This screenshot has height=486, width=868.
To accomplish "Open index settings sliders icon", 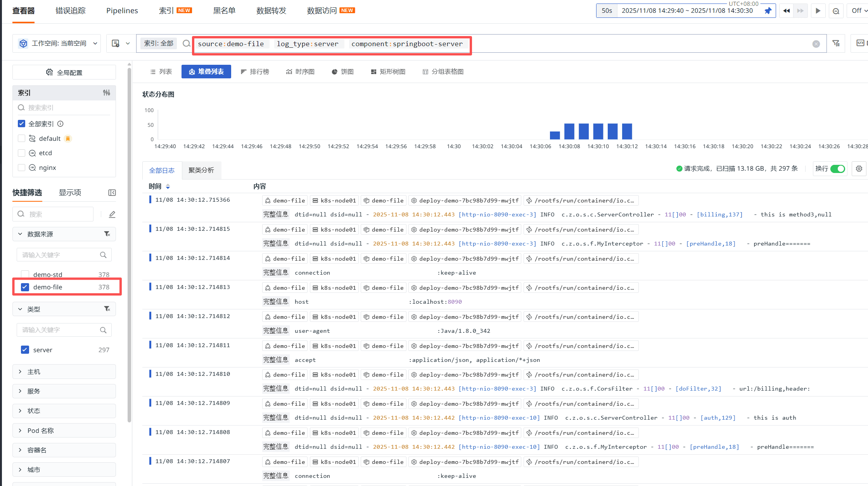I will pyautogui.click(x=106, y=93).
